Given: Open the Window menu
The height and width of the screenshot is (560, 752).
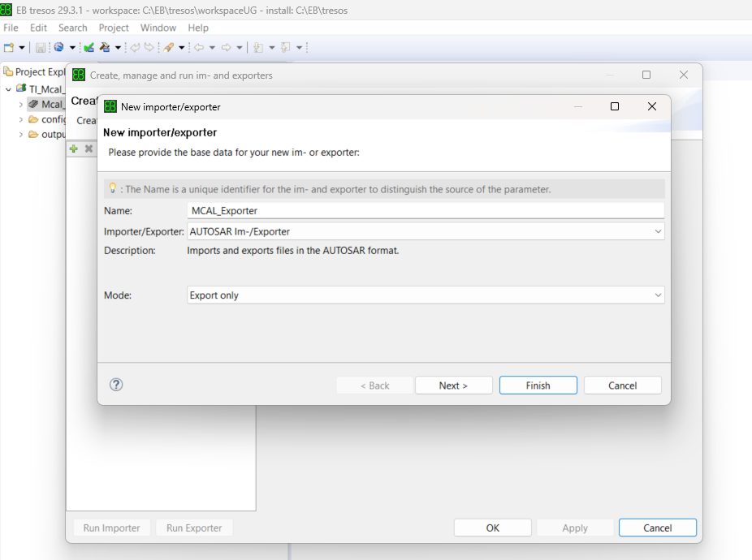Looking at the screenshot, I should tap(158, 28).
